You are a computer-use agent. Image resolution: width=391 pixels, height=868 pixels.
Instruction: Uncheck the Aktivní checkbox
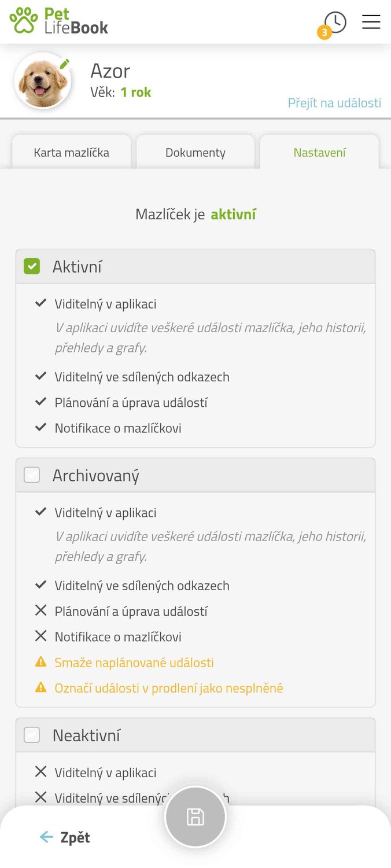click(x=32, y=267)
